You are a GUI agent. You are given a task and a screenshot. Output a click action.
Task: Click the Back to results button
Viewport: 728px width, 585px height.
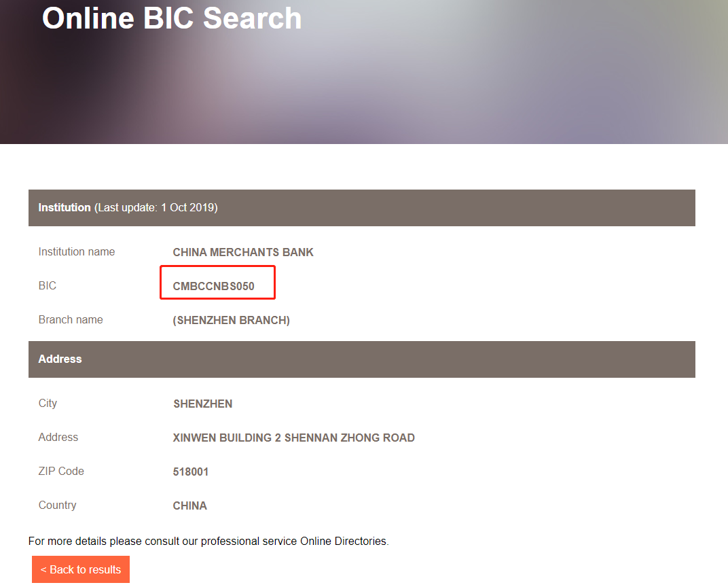click(81, 569)
